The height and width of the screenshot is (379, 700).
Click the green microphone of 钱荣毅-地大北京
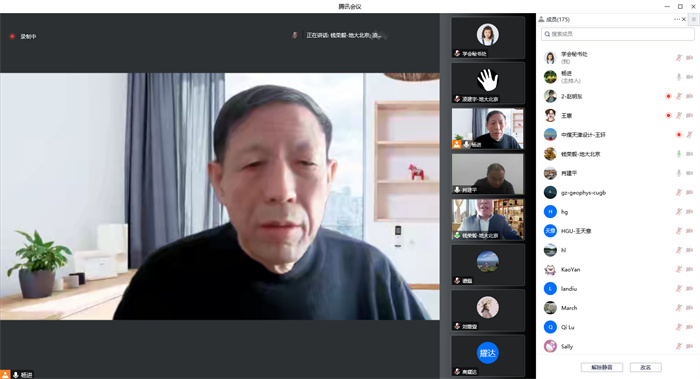pos(679,154)
